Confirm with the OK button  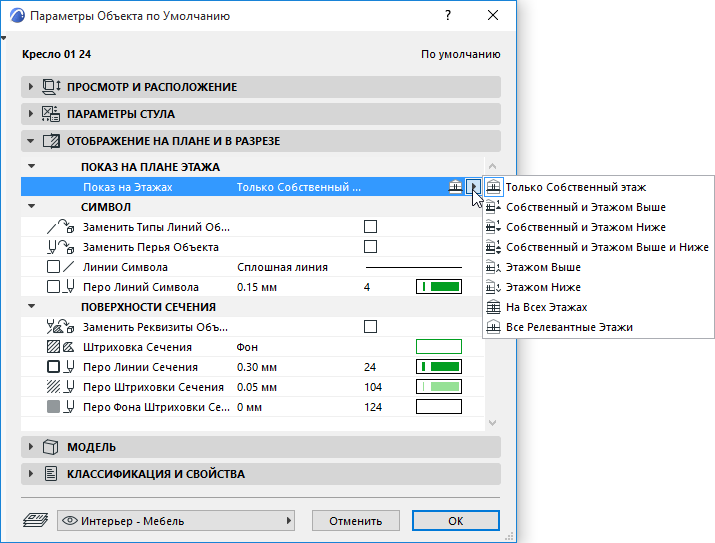456,521
